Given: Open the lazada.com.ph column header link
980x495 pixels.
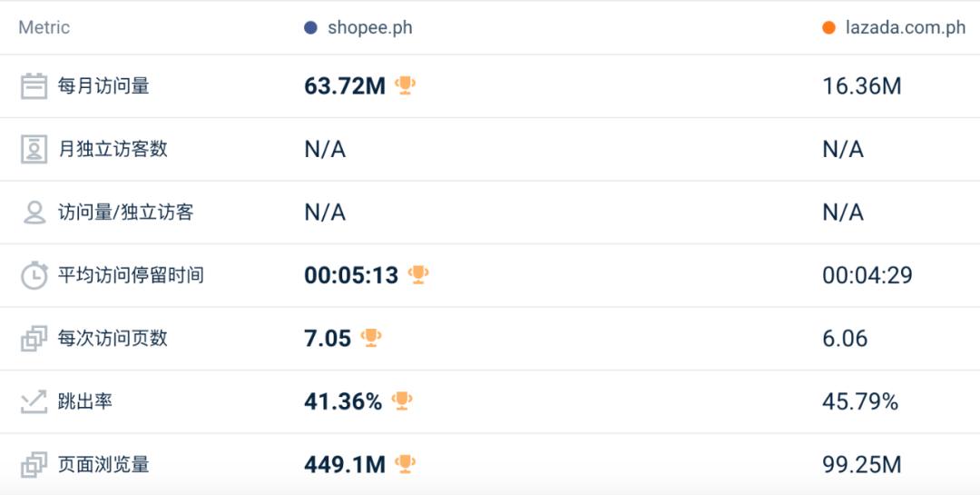Looking at the screenshot, I should pos(906,27).
